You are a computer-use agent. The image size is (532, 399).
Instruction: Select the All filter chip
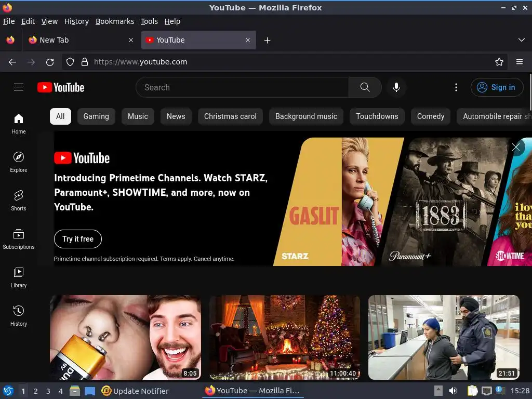[x=60, y=116]
